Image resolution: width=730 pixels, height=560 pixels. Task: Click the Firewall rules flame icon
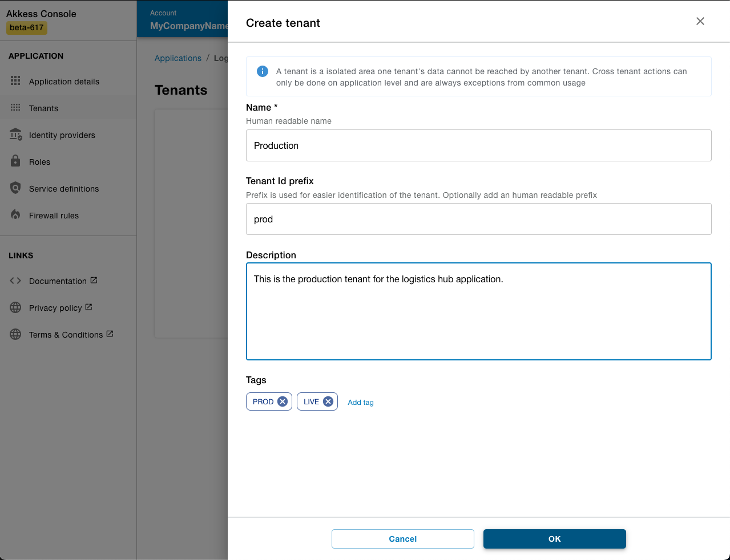coord(15,215)
